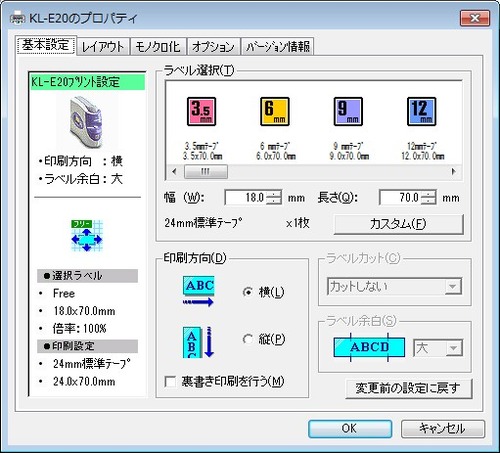Switch to the 基本設定 tab
This screenshot has width=500, height=453.
point(46,45)
